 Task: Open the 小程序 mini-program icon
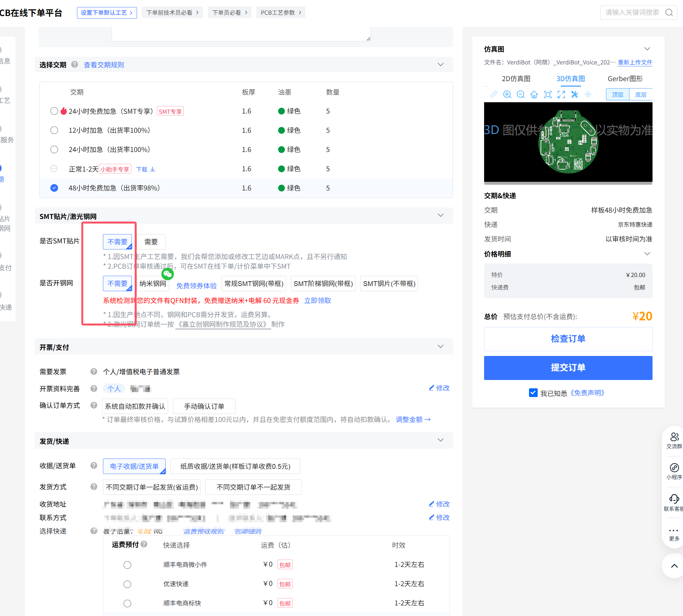coord(674,468)
